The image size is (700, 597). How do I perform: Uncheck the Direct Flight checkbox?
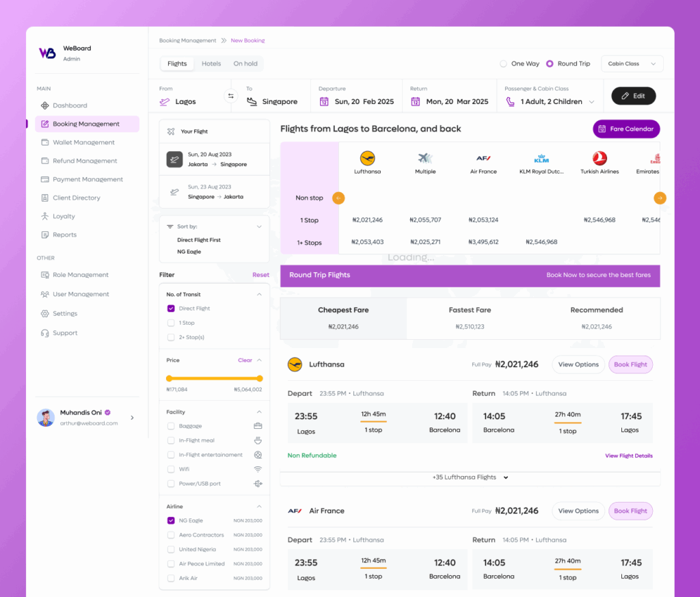click(x=171, y=308)
